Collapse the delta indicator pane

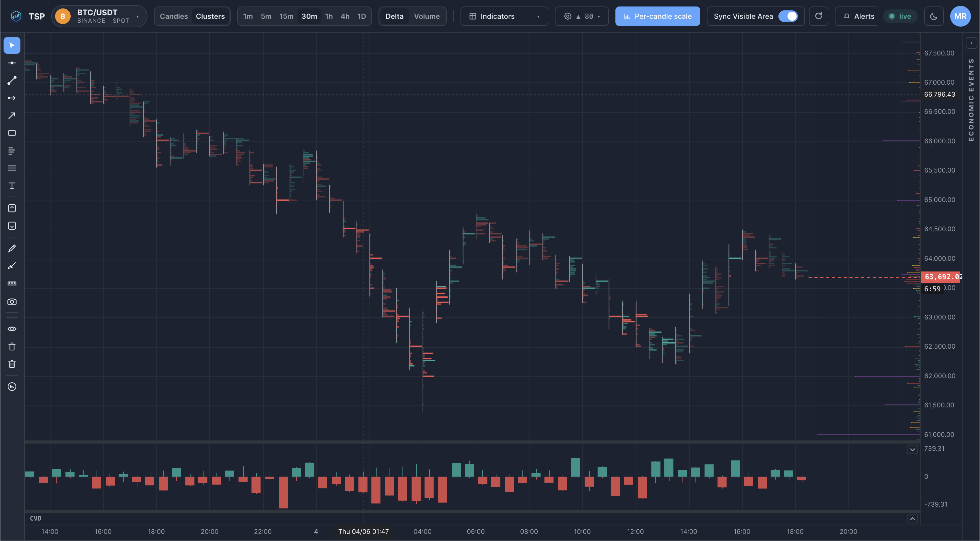pos(912,450)
